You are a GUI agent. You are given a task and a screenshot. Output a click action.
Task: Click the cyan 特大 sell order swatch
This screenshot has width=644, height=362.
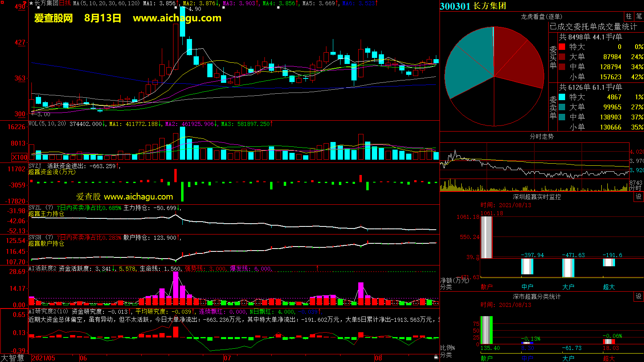coord(562,97)
